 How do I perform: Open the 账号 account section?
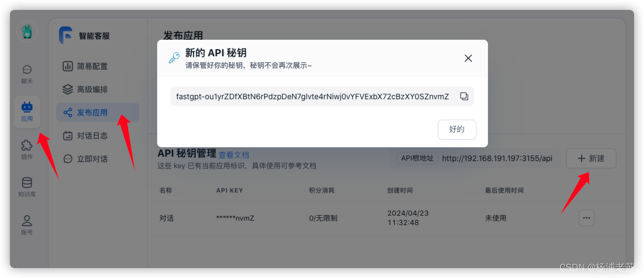click(27, 226)
